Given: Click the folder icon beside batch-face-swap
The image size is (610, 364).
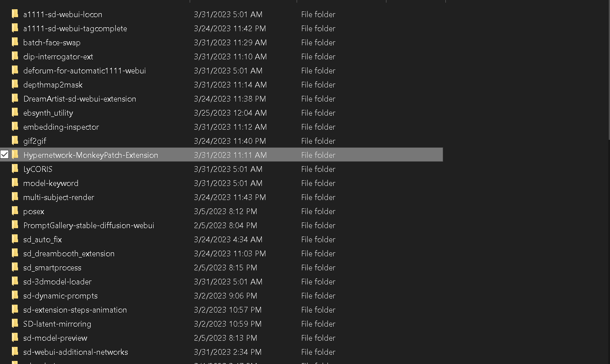Looking at the screenshot, I should 15,42.
